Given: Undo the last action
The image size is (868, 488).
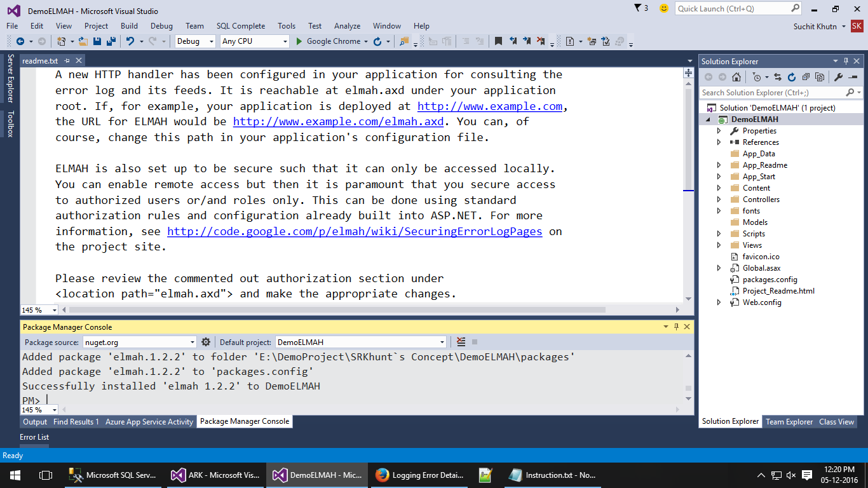Looking at the screenshot, I should (x=130, y=41).
